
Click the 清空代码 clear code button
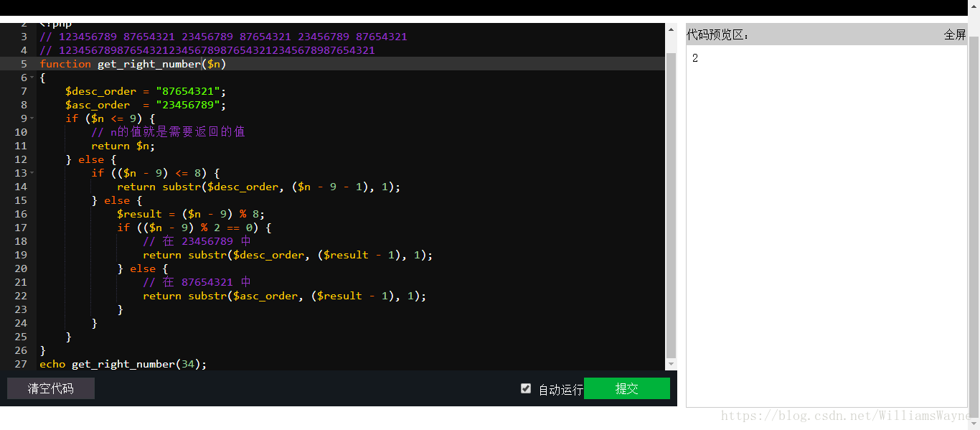pyautogui.click(x=51, y=388)
